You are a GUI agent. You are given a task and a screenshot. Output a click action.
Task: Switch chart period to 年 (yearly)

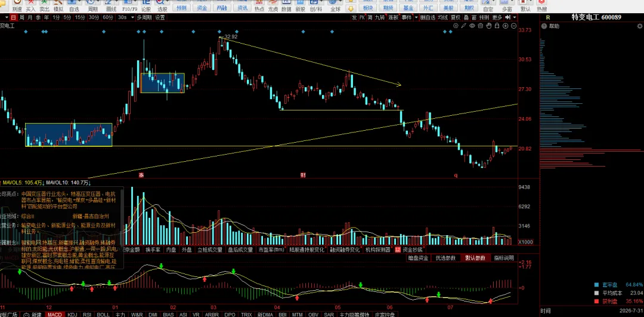coord(47,17)
